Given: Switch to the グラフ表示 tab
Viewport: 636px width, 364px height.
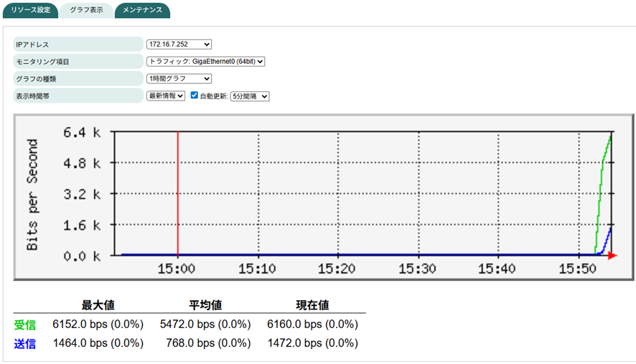Looking at the screenshot, I should [85, 10].
